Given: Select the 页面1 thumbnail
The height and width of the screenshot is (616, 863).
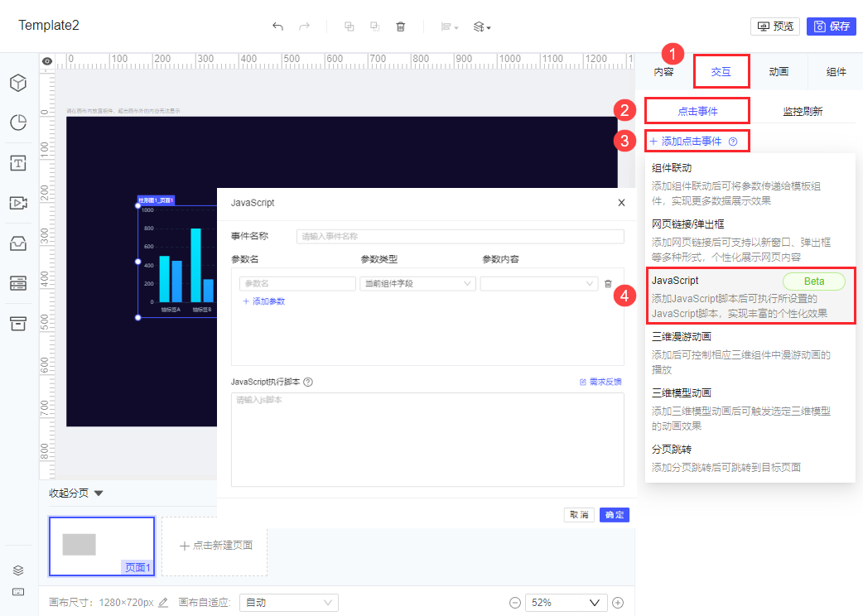Looking at the screenshot, I should click(x=102, y=546).
